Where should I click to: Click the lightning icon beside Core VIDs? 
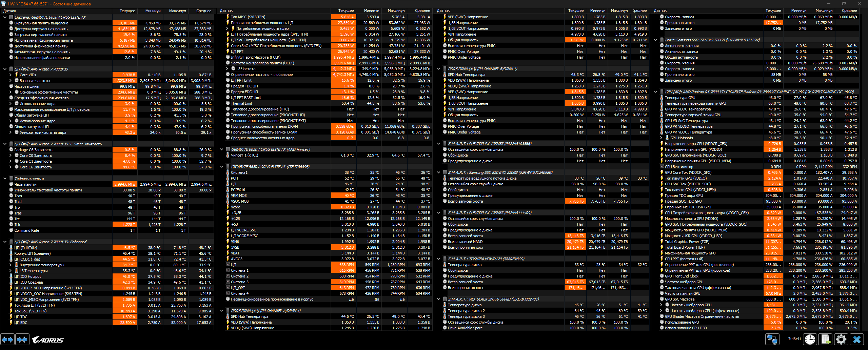[x=16, y=75]
